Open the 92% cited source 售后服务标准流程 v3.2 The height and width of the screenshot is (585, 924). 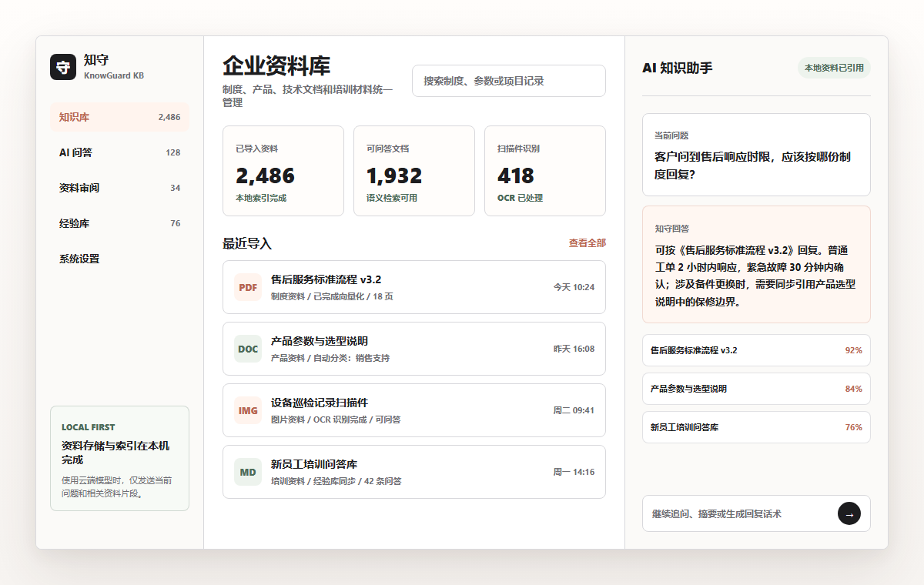tap(756, 350)
